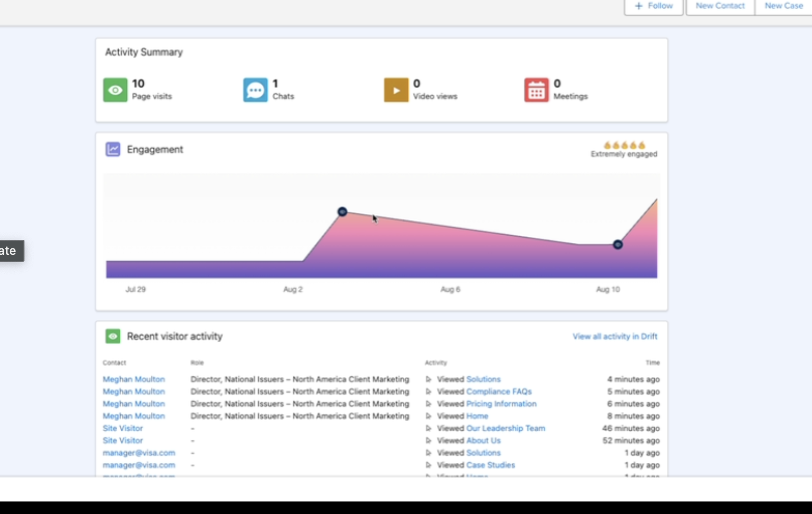Select the engagement data point near Aug 3

pos(342,211)
